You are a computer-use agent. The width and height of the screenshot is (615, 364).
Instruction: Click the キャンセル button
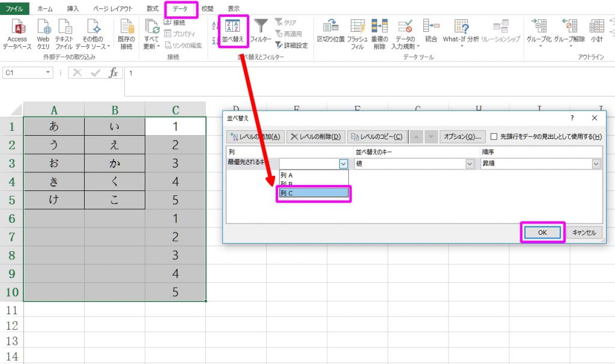coord(584,232)
